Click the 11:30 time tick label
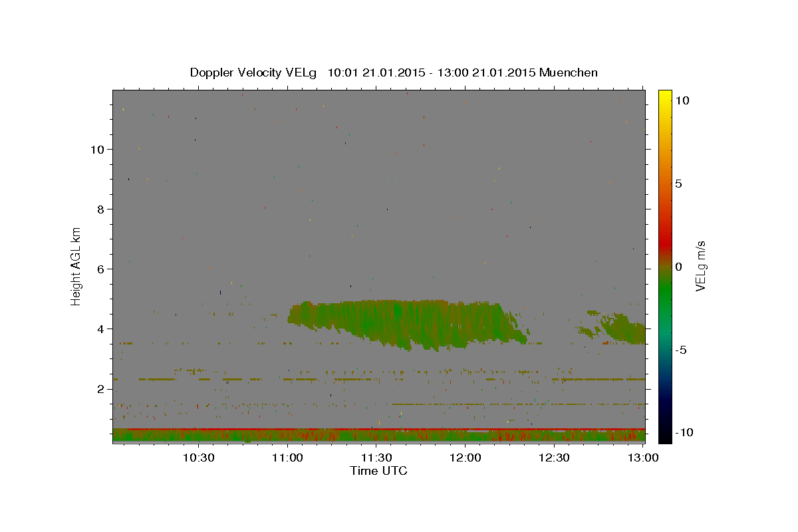Screen dimensions: 798x532 click(x=376, y=458)
